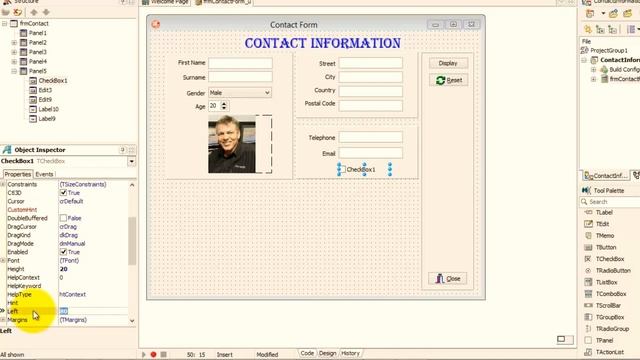This screenshot has height=360, width=640.
Task: Select the contact photo image
Action: tap(232, 144)
